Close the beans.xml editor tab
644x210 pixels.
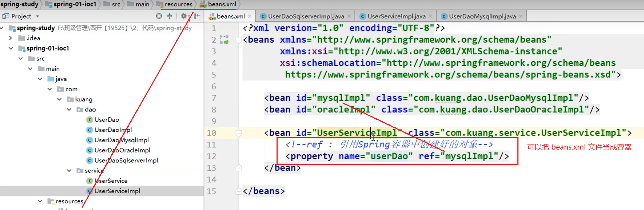pos(250,16)
